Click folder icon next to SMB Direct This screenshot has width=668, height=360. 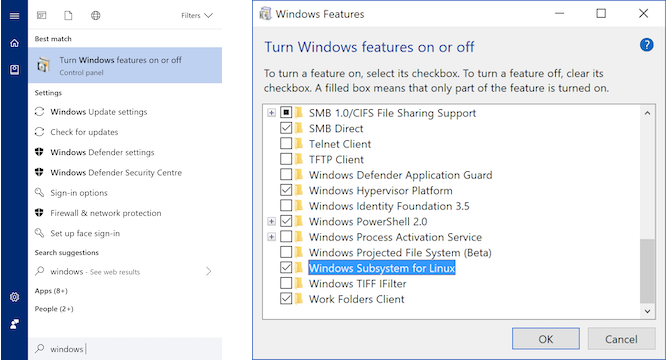click(299, 128)
